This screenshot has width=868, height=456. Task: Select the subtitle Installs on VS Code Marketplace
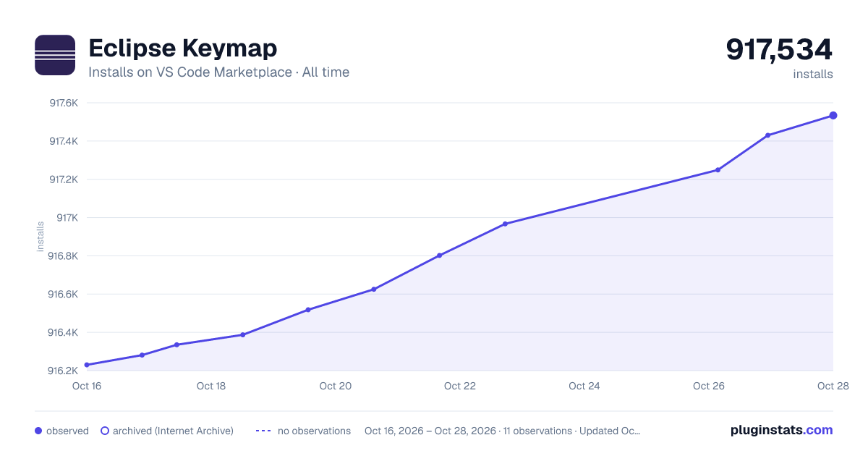[190, 72]
